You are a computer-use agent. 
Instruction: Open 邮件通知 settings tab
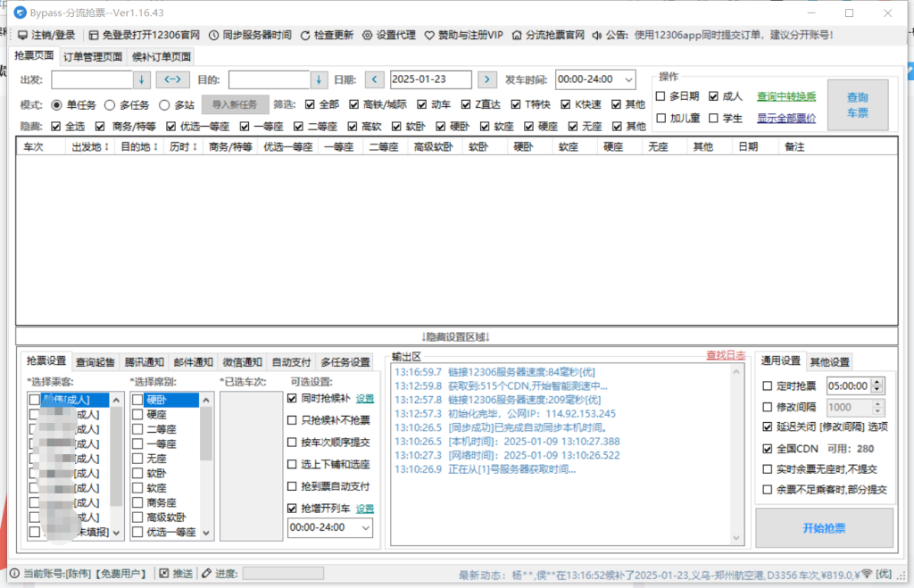[193, 362]
